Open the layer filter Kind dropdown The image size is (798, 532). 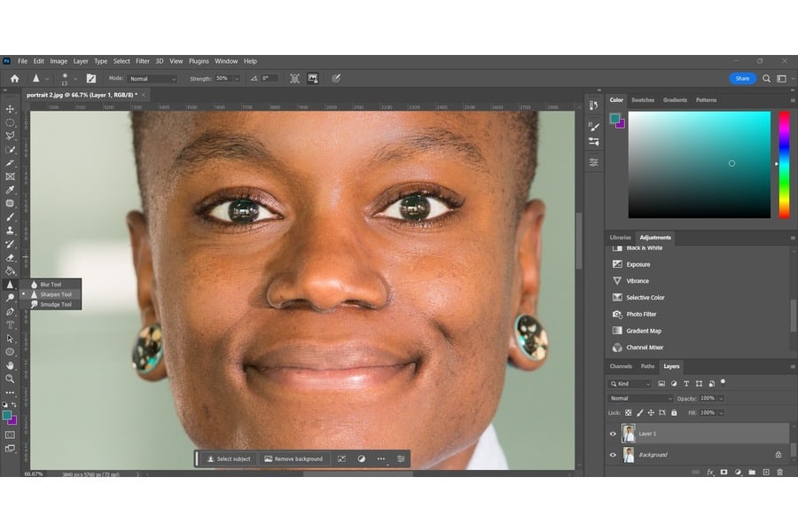(630, 384)
